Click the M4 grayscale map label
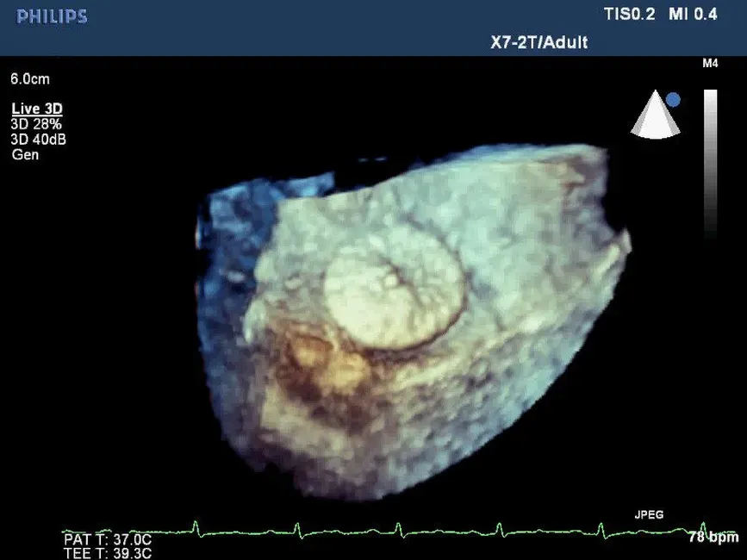The height and width of the screenshot is (560, 747). pos(710,65)
